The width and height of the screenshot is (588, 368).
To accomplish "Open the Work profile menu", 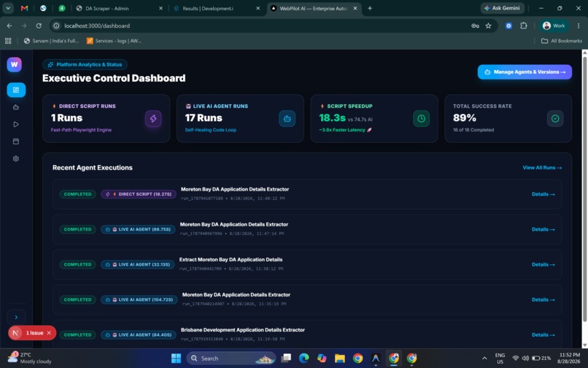I will 554,26.
